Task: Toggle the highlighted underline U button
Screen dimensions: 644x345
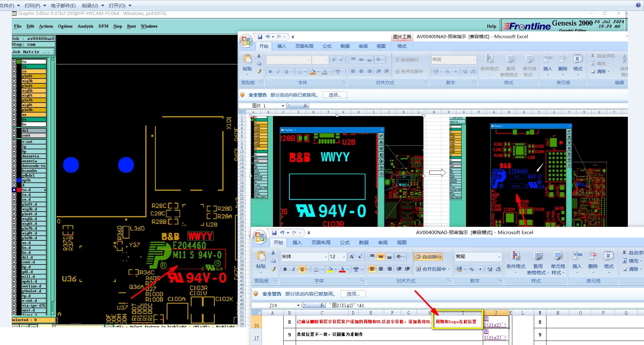Action: coord(302,269)
